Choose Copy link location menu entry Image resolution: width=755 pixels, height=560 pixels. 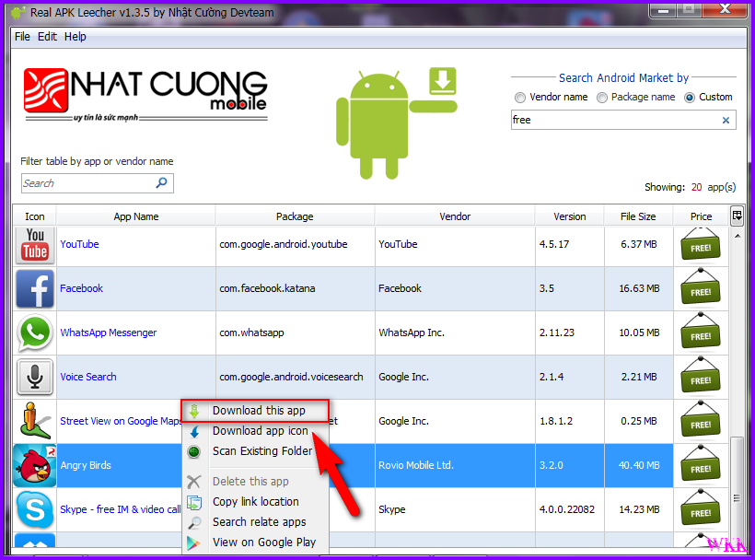255,502
